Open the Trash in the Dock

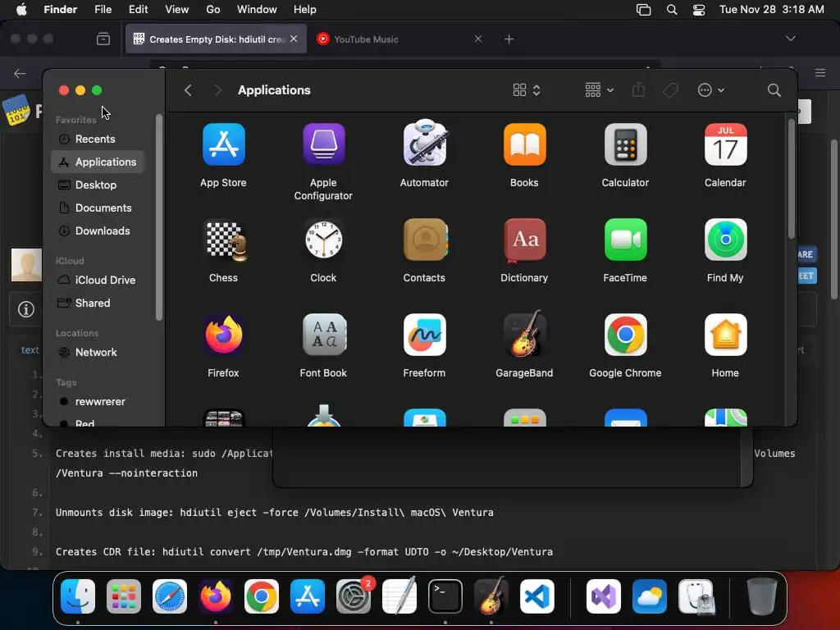pos(762,596)
